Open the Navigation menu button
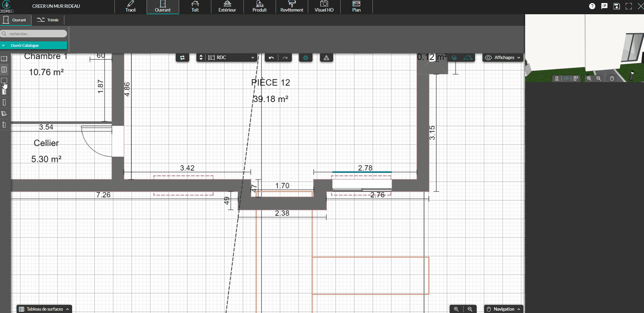 [503, 309]
